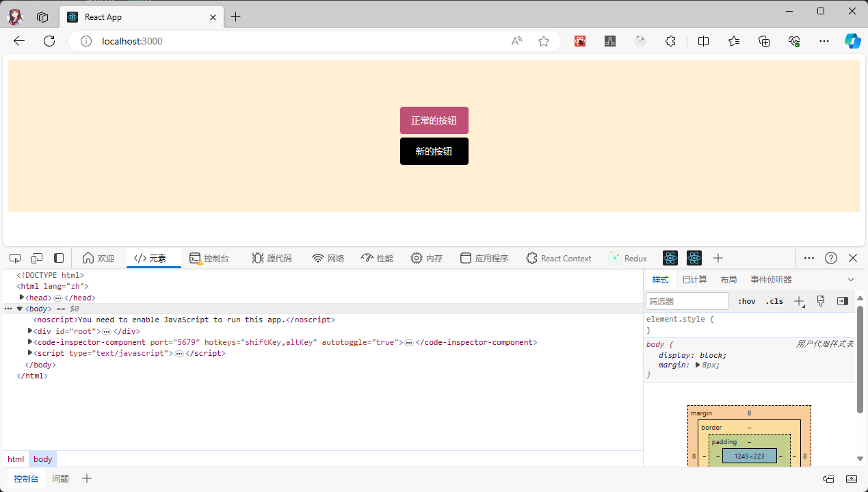This screenshot has width=868, height=492.
Task: Click the new style rule plus icon
Action: coord(798,301)
